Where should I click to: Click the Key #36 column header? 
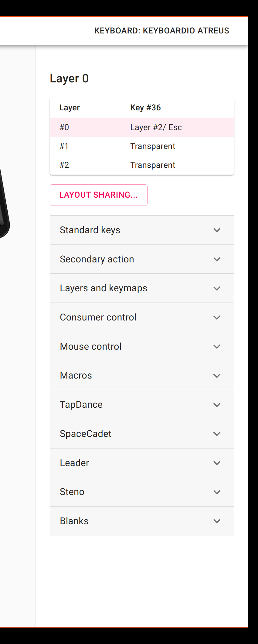coord(145,108)
